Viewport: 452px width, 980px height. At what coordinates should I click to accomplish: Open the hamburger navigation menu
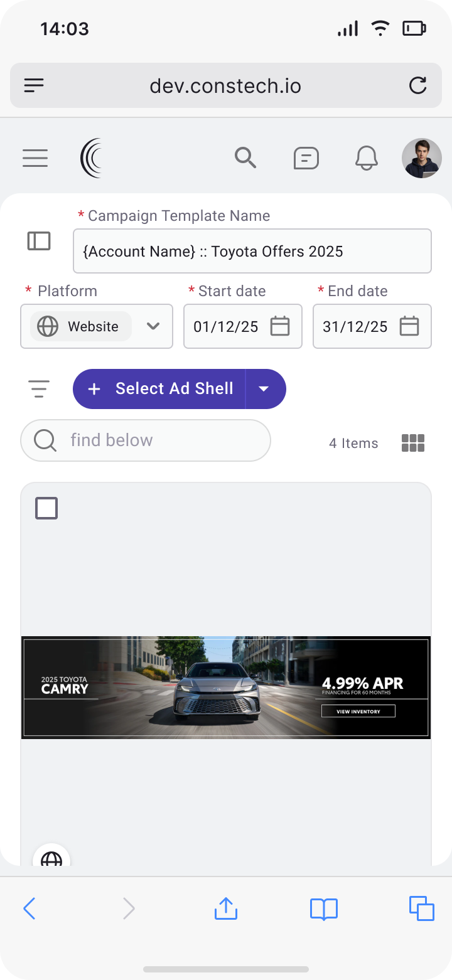[x=35, y=158]
